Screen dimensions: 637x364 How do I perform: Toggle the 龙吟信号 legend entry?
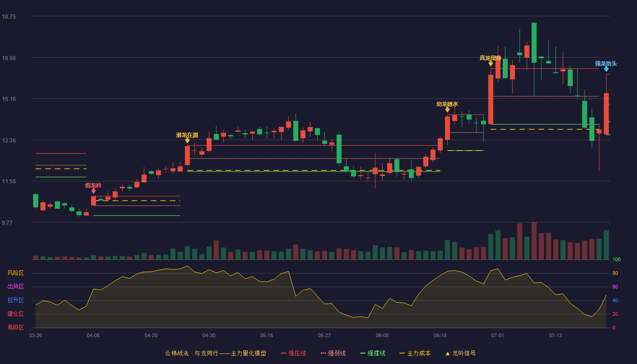pos(460,353)
